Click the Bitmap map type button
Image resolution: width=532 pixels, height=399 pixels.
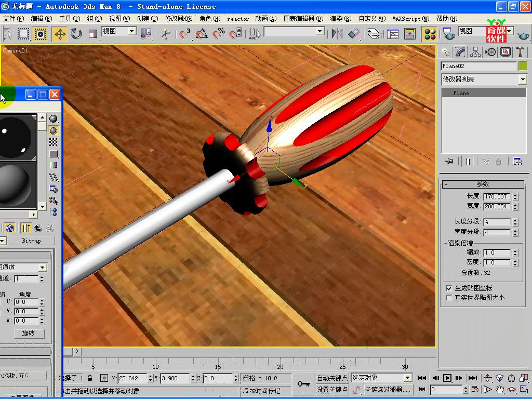pos(31,241)
